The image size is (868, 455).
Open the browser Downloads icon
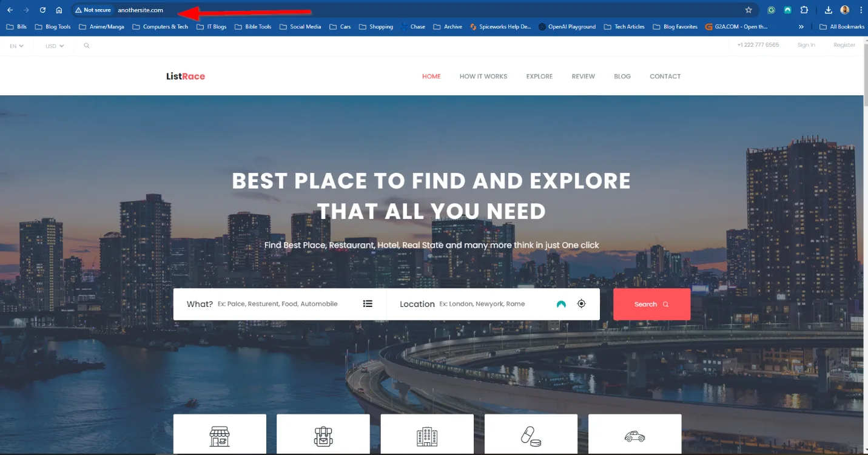click(x=829, y=10)
